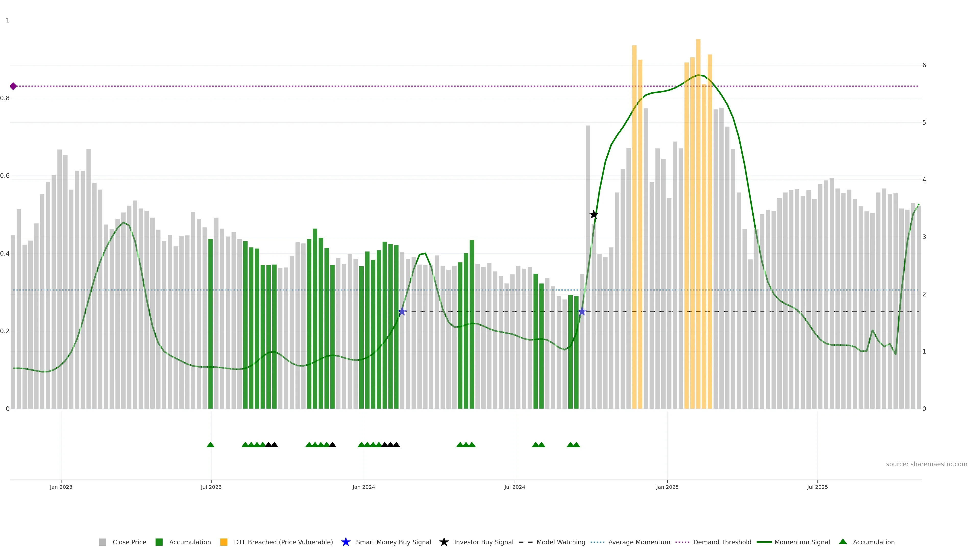The height and width of the screenshot is (551, 980).
Task: Click the purple Demand Threshold diamond marker
Action: 13,86
